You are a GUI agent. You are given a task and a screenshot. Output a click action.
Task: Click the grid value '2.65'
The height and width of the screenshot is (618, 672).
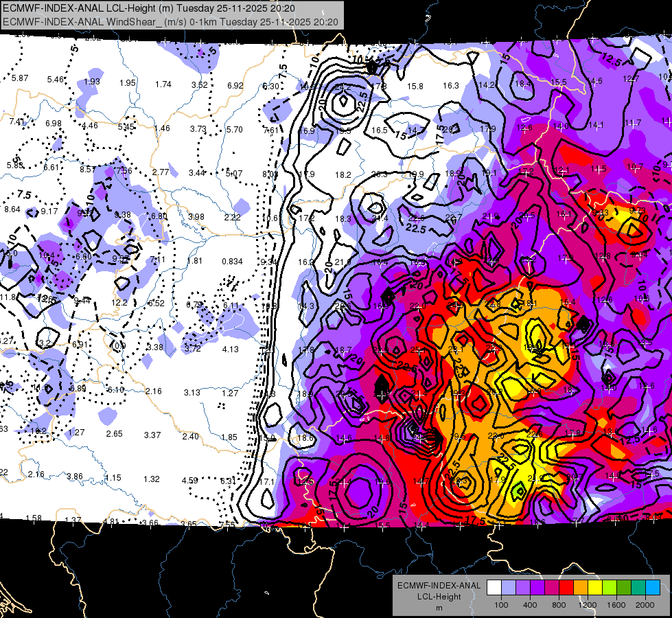[115, 433]
